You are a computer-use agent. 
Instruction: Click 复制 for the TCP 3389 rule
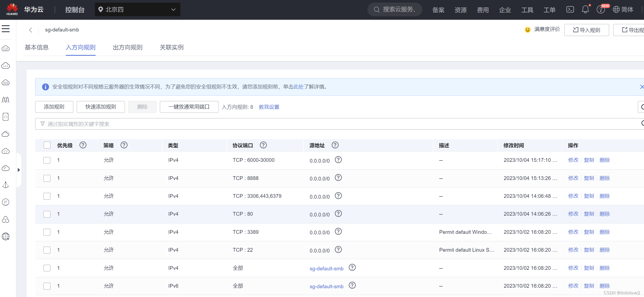(589, 232)
